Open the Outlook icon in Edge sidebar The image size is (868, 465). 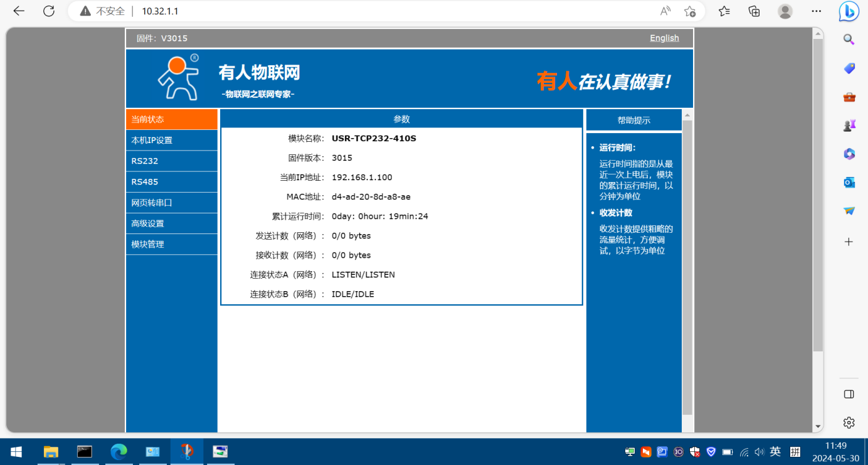(849, 182)
